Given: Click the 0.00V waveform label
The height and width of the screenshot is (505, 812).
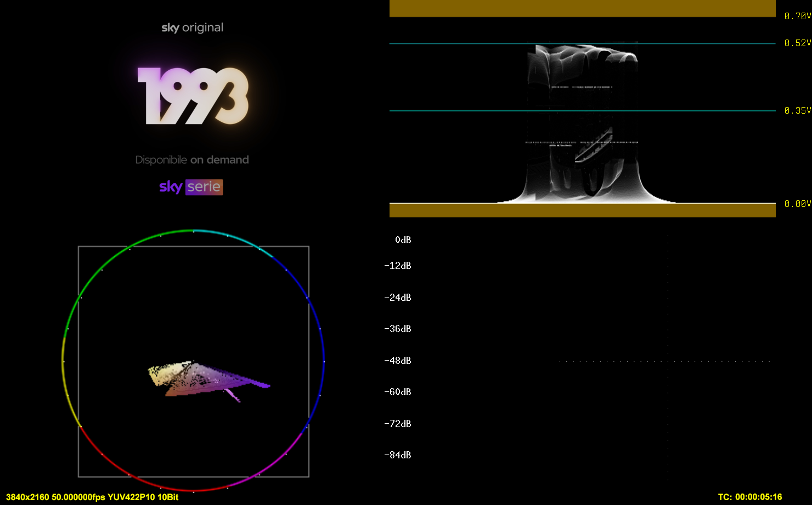Looking at the screenshot, I should pyautogui.click(x=798, y=204).
